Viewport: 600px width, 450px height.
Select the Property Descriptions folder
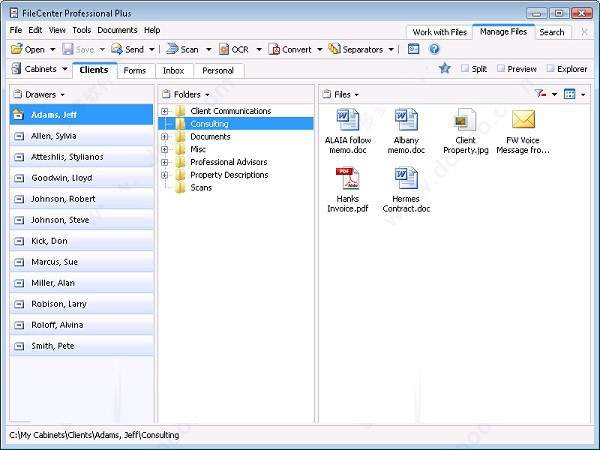click(229, 175)
